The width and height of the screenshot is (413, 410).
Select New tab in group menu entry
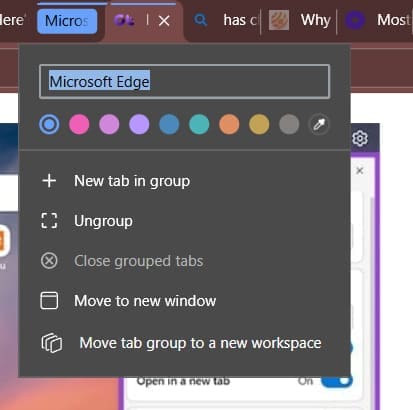184,181
